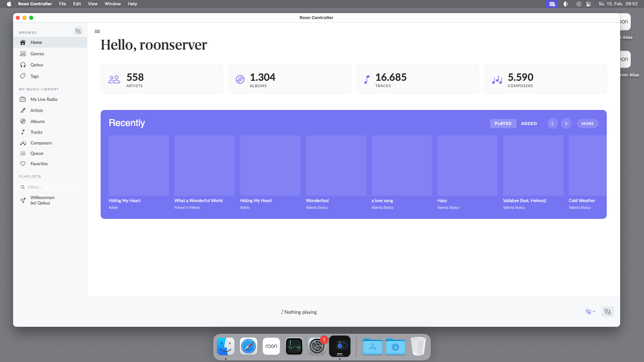
Task: Open the Wonderfool album thumbnail
Action: [x=336, y=166]
